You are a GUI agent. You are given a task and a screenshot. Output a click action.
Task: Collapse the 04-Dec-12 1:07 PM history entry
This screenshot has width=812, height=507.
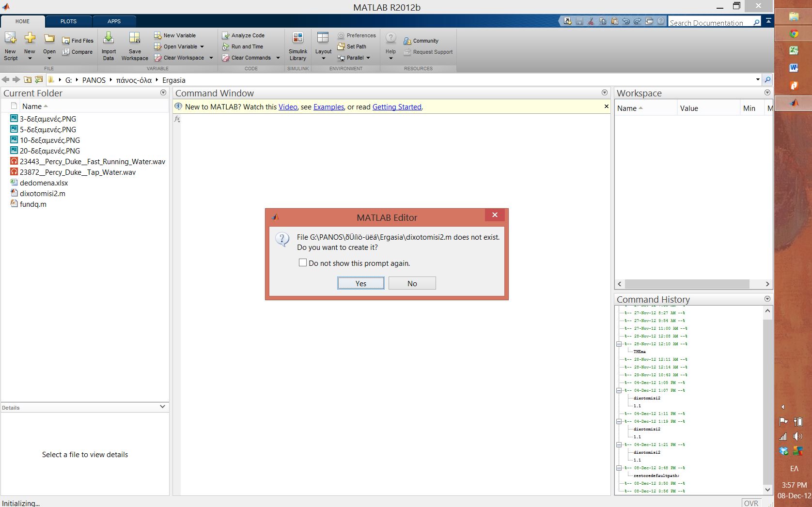[619, 390]
